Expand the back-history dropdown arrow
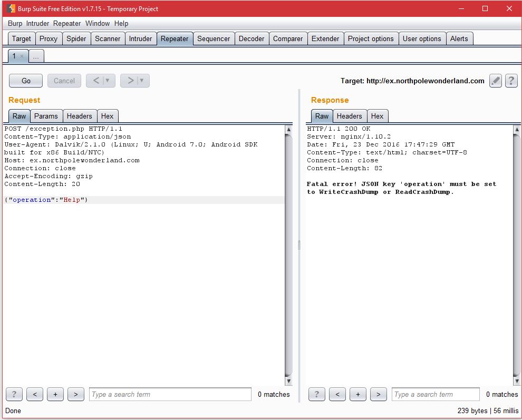The width and height of the screenshot is (522, 420). [108, 81]
